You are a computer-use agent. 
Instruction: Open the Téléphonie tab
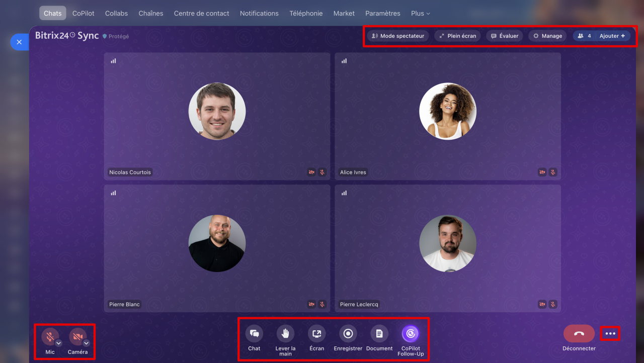(x=306, y=13)
